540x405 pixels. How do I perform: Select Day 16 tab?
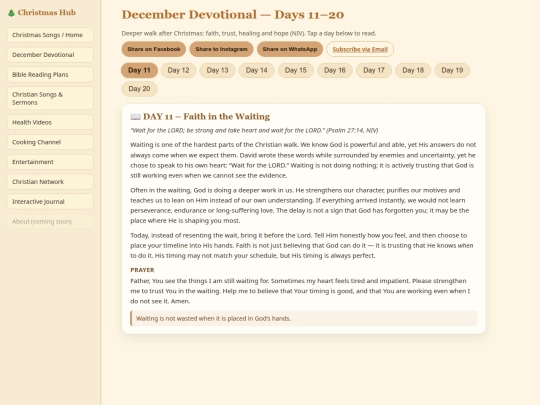click(335, 70)
